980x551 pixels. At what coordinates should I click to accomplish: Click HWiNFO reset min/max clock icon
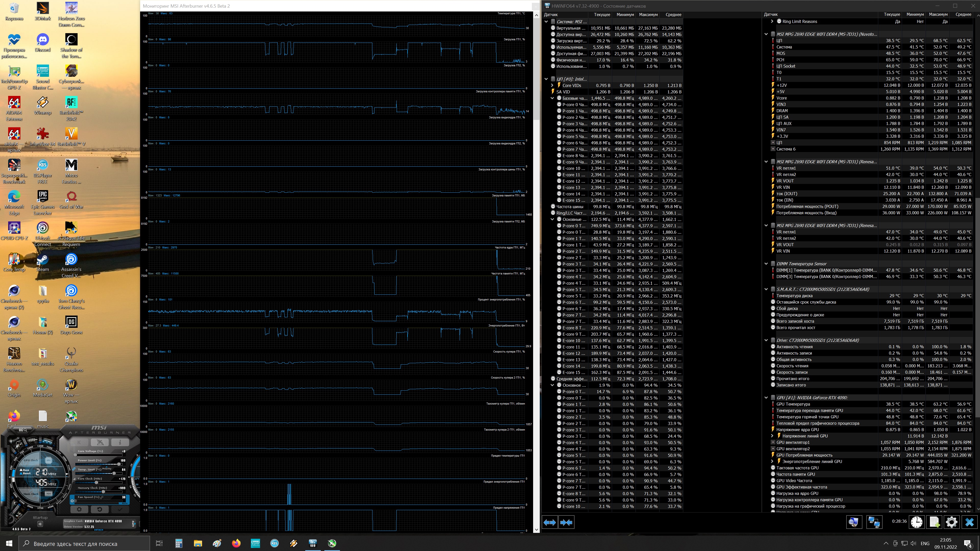click(916, 522)
